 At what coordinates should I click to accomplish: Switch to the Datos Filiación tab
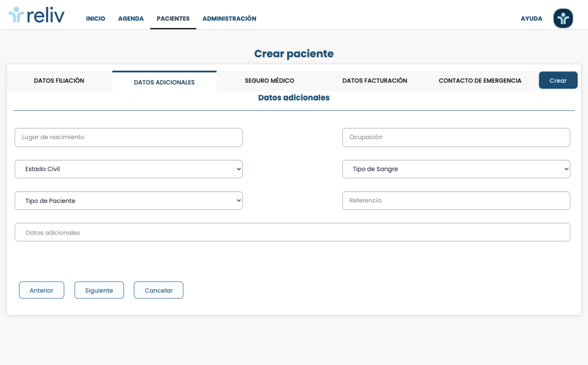click(59, 80)
